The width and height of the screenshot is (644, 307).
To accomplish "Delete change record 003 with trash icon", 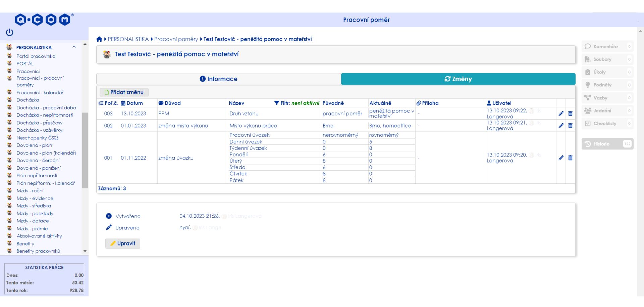I will (570, 114).
